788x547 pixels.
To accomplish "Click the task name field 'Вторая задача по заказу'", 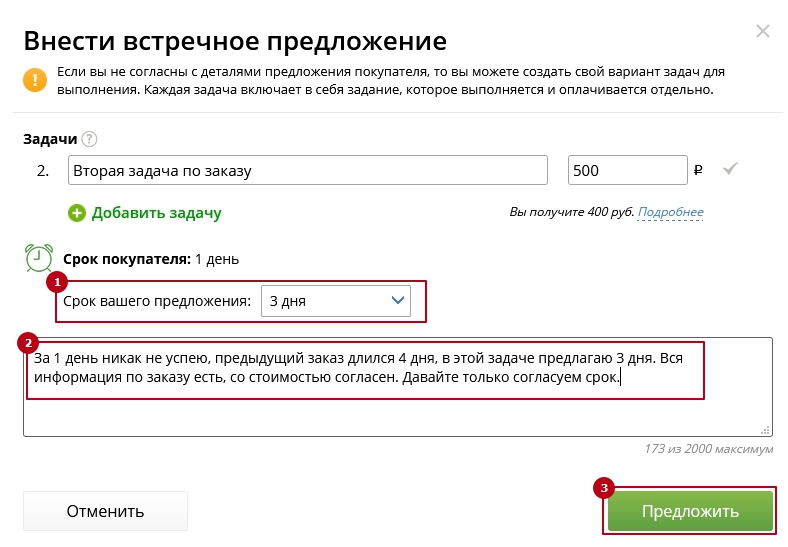I will coord(308,170).
